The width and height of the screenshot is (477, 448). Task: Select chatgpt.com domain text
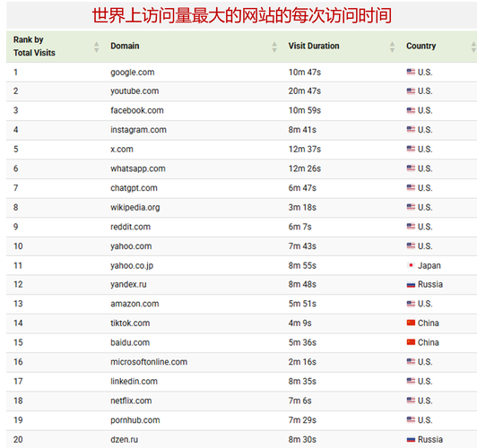coord(134,188)
